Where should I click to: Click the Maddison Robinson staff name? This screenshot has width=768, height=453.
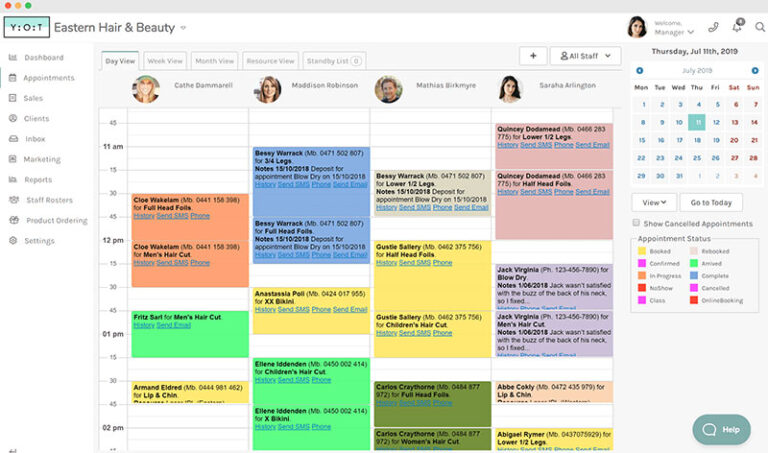click(x=325, y=85)
